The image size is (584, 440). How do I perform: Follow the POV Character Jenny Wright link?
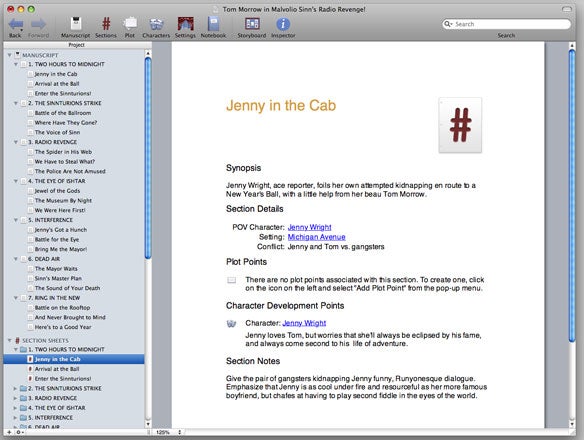pyautogui.click(x=310, y=227)
